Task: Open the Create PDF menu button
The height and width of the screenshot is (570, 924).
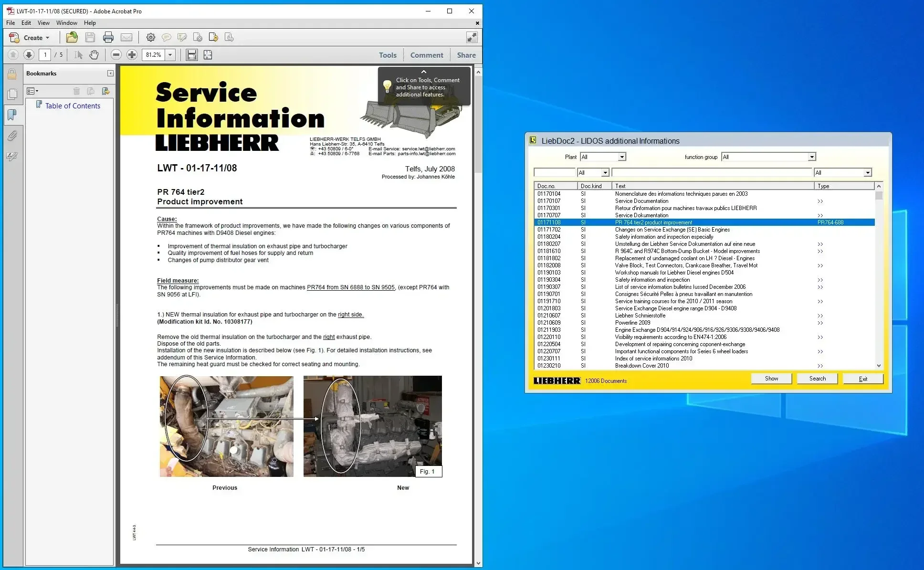Action: [x=30, y=38]
